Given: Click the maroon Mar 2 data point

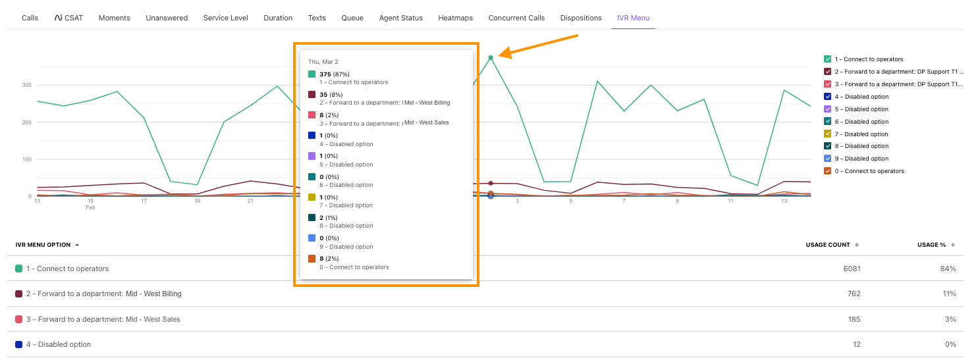Looking at the screenshot, I should (491, 183).
